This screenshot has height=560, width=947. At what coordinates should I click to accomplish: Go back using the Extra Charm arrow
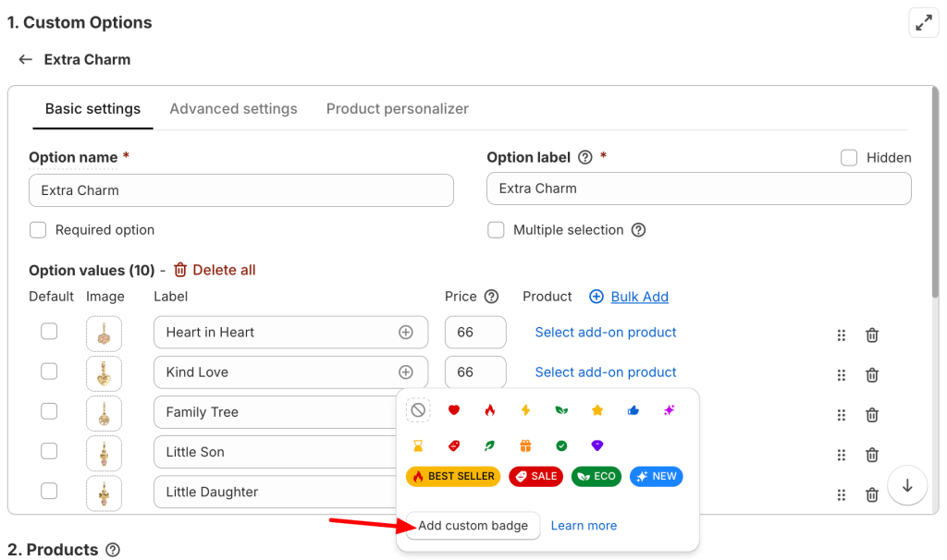click(26, 59)
